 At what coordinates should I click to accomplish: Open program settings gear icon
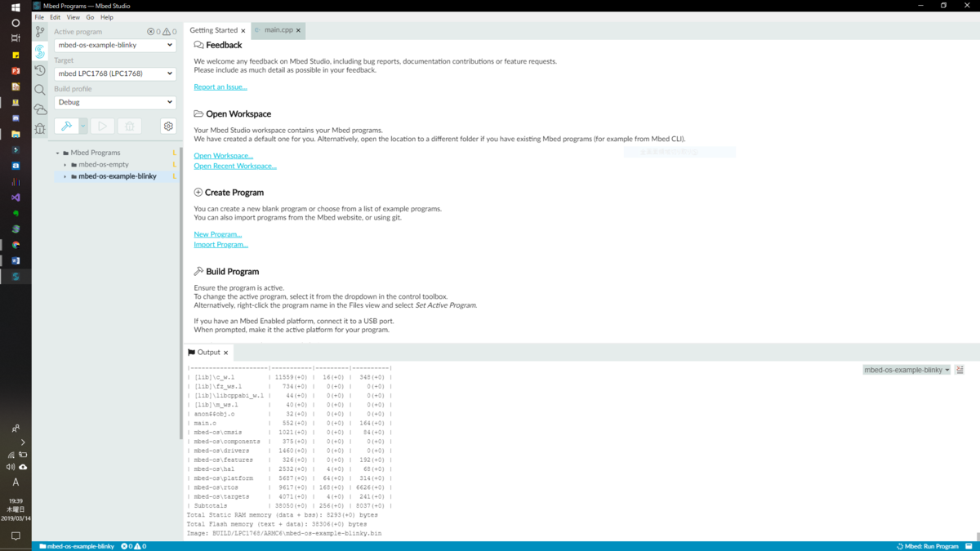[168, 127]
